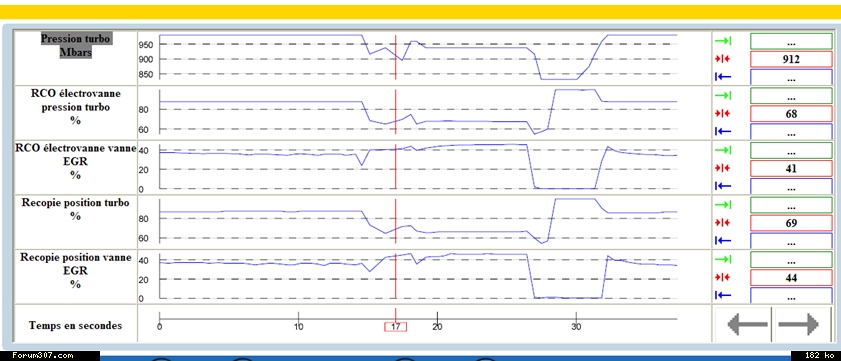
Task: Click red cursor icon beside value 44
Action: pyautogui.click(x=723, y=277)
